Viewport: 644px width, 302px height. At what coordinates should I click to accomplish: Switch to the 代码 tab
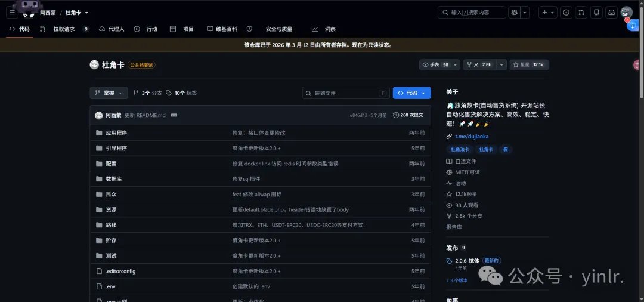19,29
